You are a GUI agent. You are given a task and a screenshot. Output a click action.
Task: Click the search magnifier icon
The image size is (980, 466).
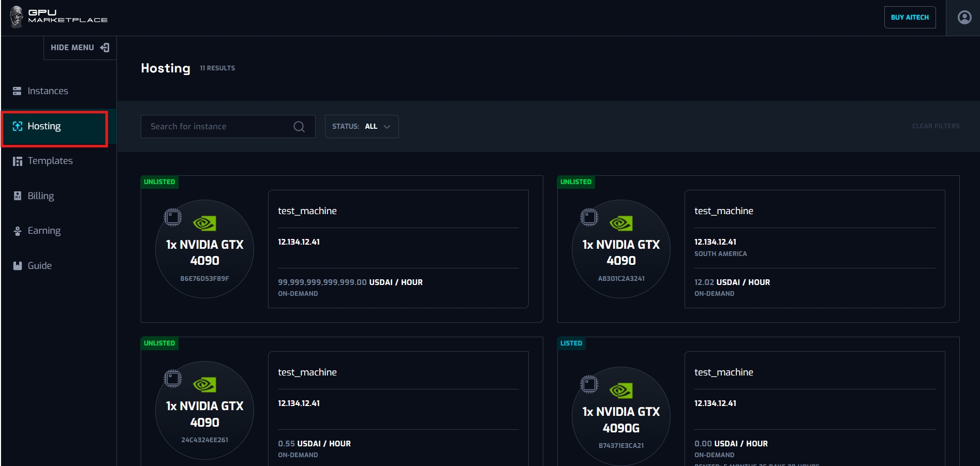click(299, 127)
